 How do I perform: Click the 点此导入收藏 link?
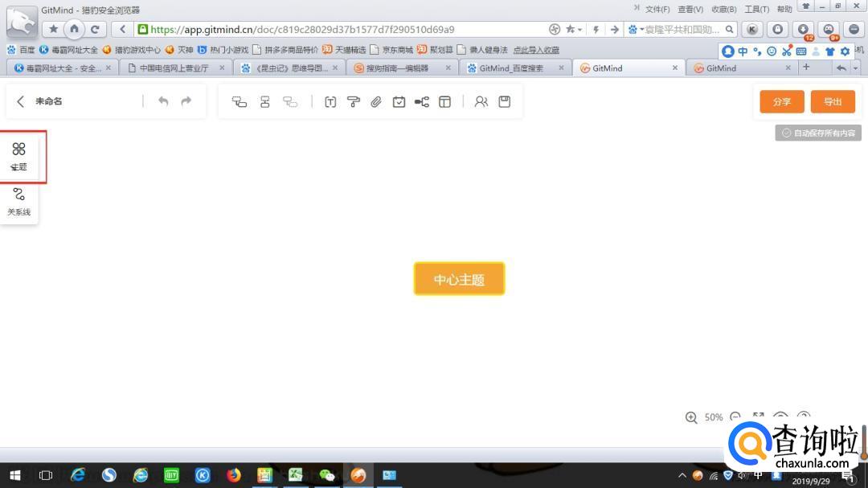pos(536,50)
